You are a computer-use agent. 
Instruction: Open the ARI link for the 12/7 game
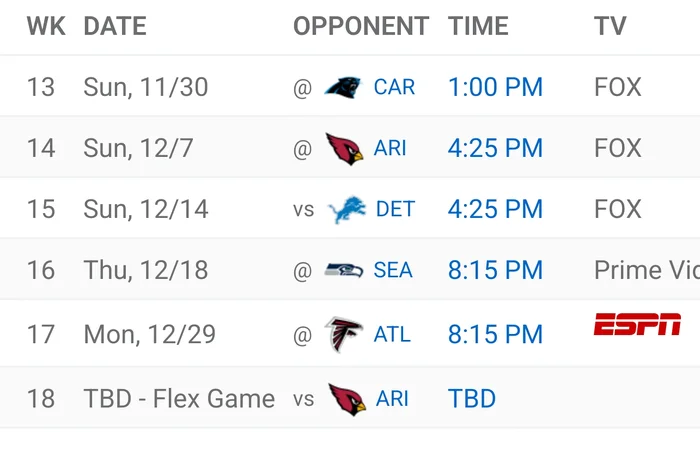pyautogui.click(x=390, y=149)
